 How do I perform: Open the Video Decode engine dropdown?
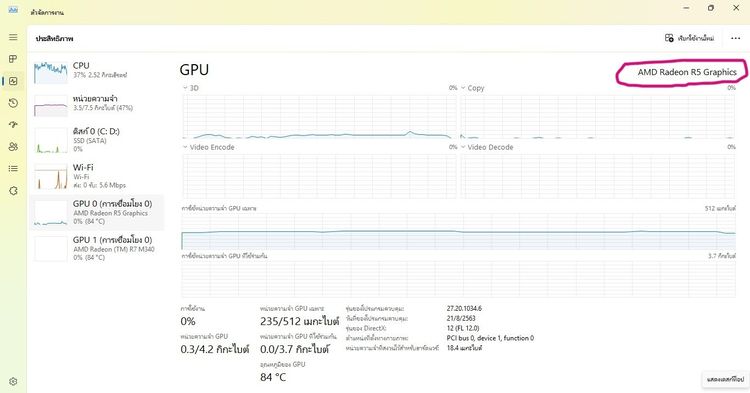point(487,147)
